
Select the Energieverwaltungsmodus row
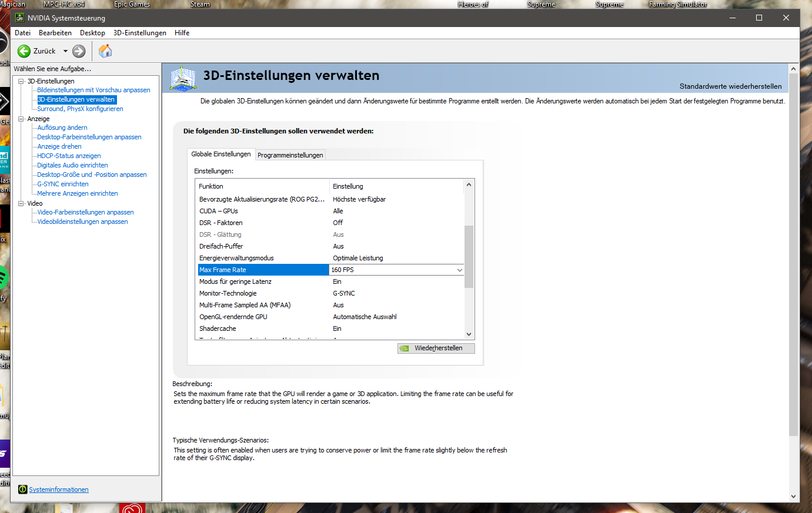(x=330, y=258)
